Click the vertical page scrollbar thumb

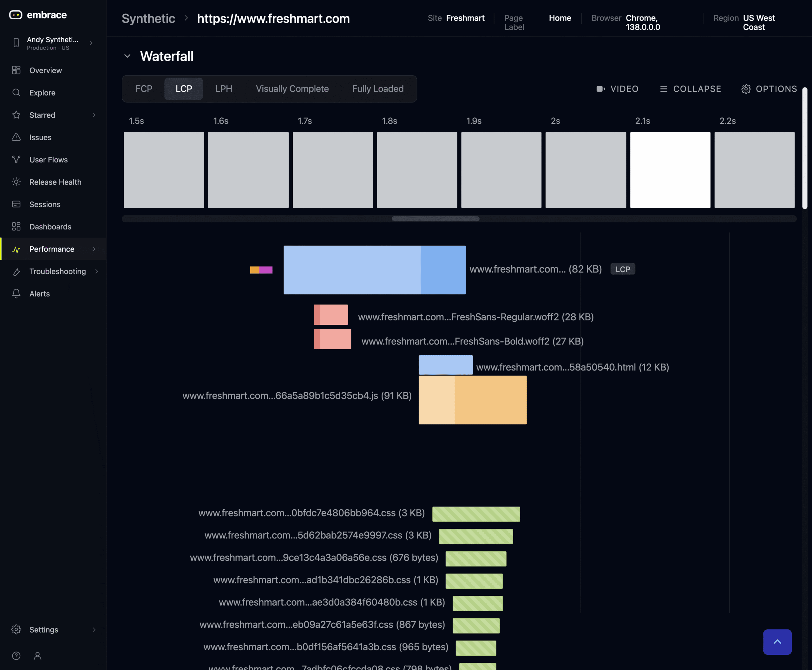coord(805,148)
